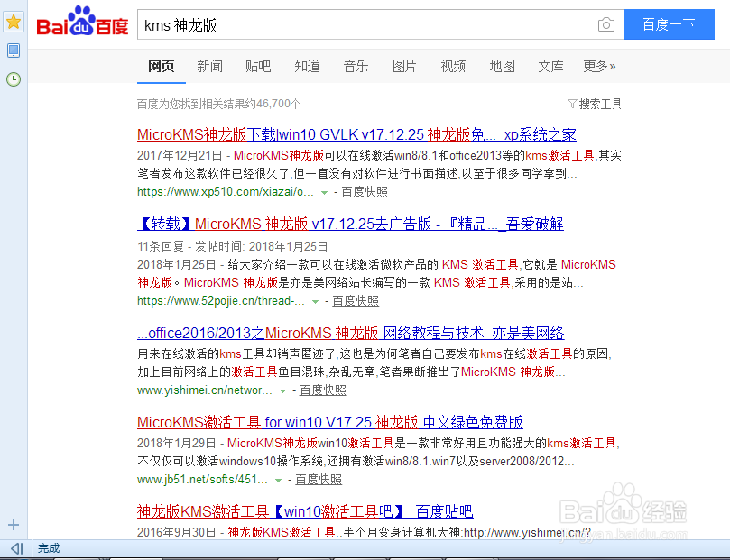Click the Baidu logo
Screen dimensions: 730x560
[x=82, y=22]
